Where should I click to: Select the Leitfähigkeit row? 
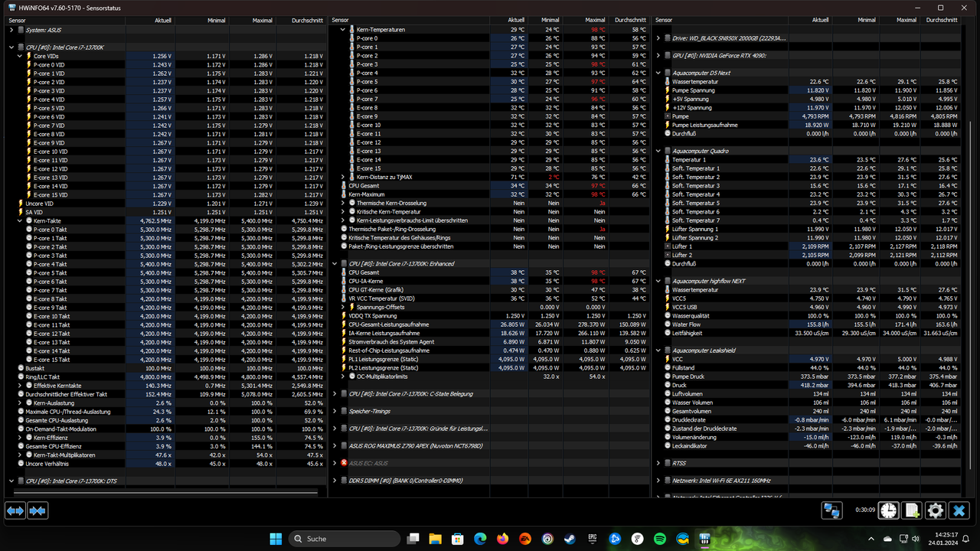point(812,333)
